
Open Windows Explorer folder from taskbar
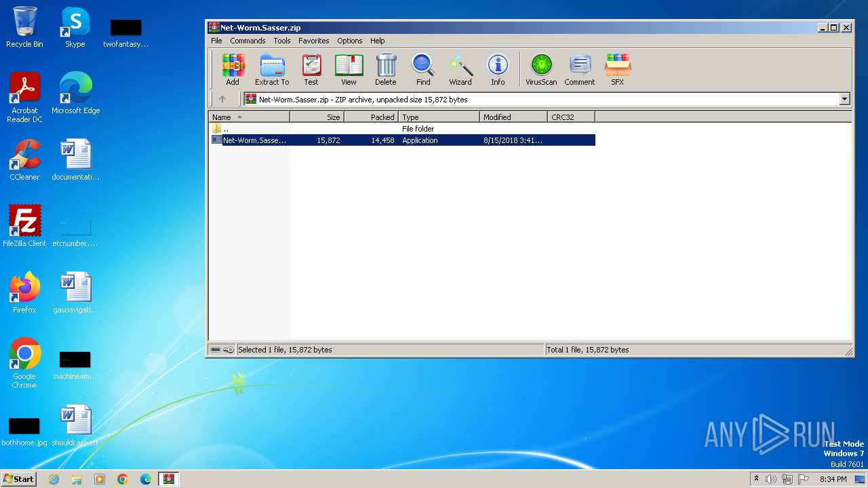77,479
